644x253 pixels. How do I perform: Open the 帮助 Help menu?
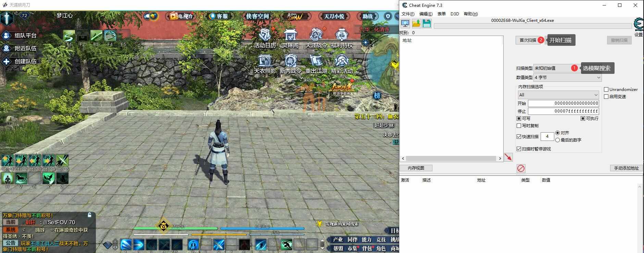pyautogui.click(x=470, y=14)
